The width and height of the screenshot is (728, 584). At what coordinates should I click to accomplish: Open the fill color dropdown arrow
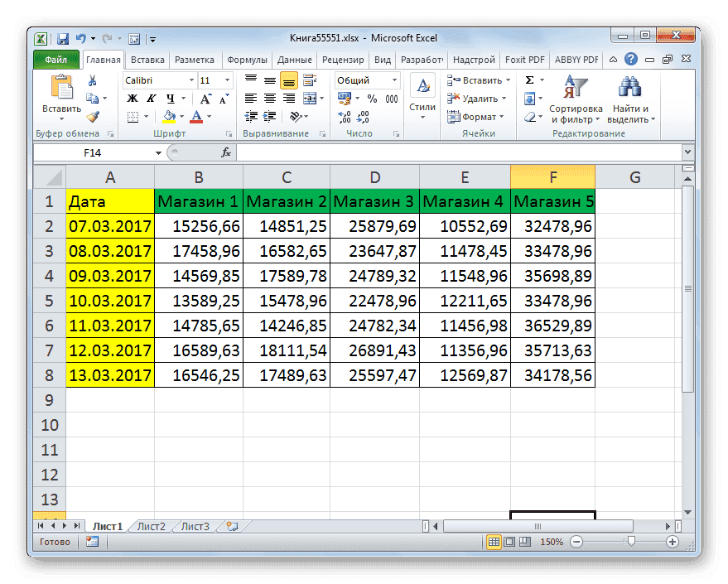181,116
